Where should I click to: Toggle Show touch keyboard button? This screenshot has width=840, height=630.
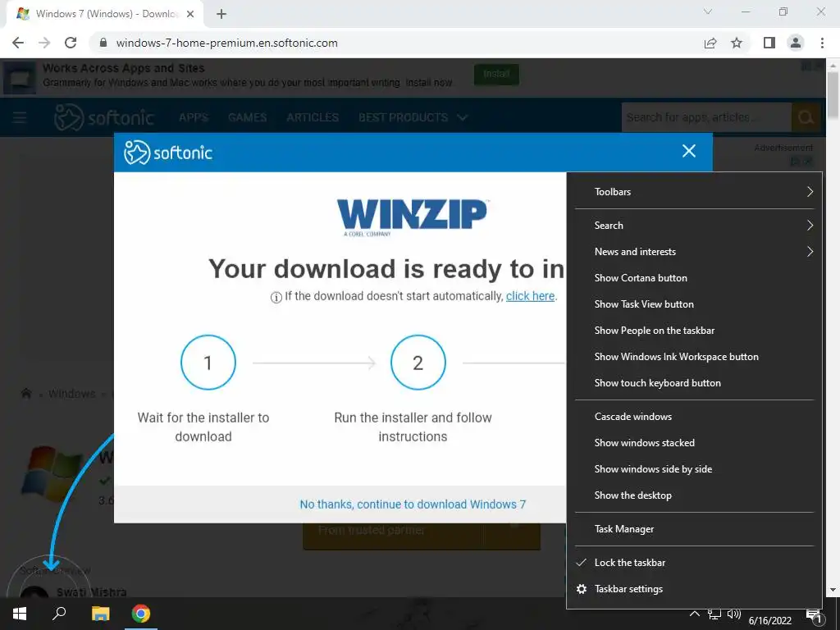694,382
